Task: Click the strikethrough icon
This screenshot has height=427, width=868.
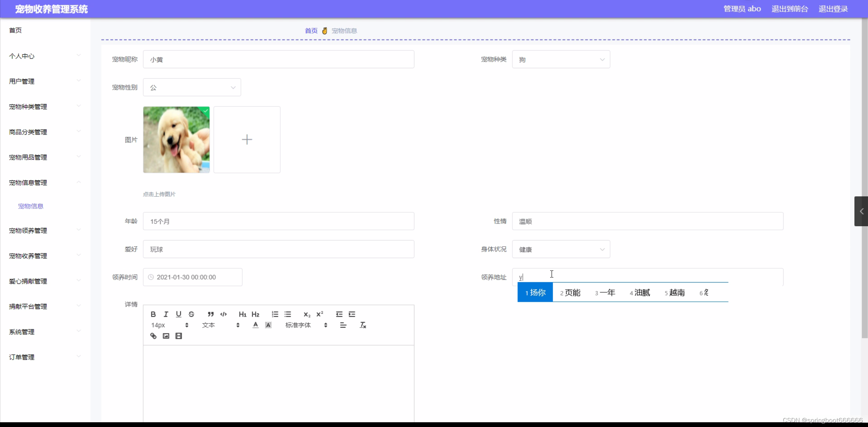Action: click(x=191, y=314)
